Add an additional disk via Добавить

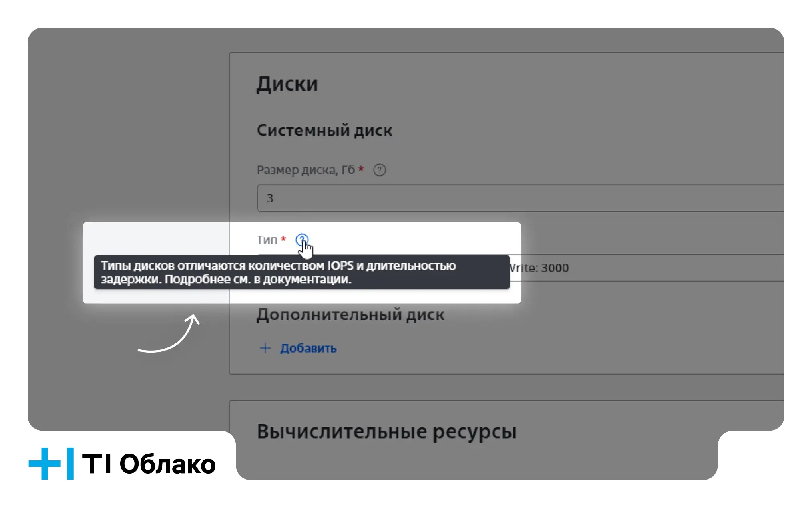pos(308,348)
